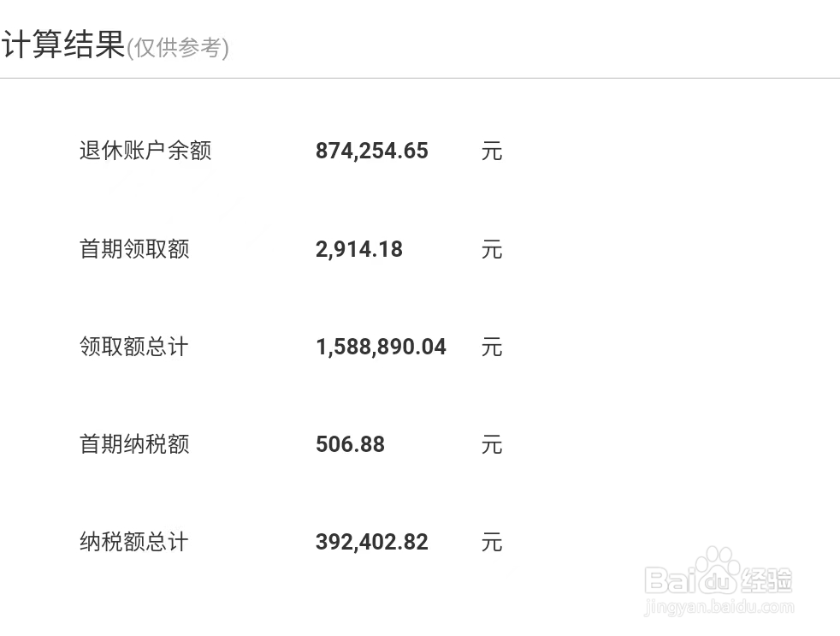
Task: Click 元 unit beside 退休账户余额
Action: (492, 151)
